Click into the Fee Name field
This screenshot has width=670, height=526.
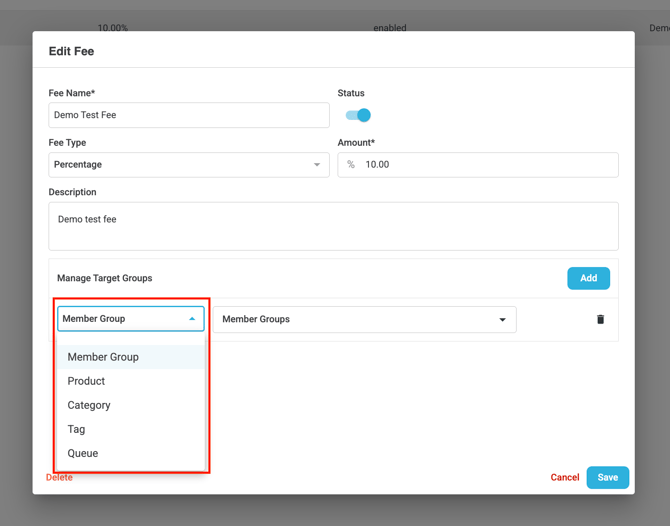(x=188, y=115)
